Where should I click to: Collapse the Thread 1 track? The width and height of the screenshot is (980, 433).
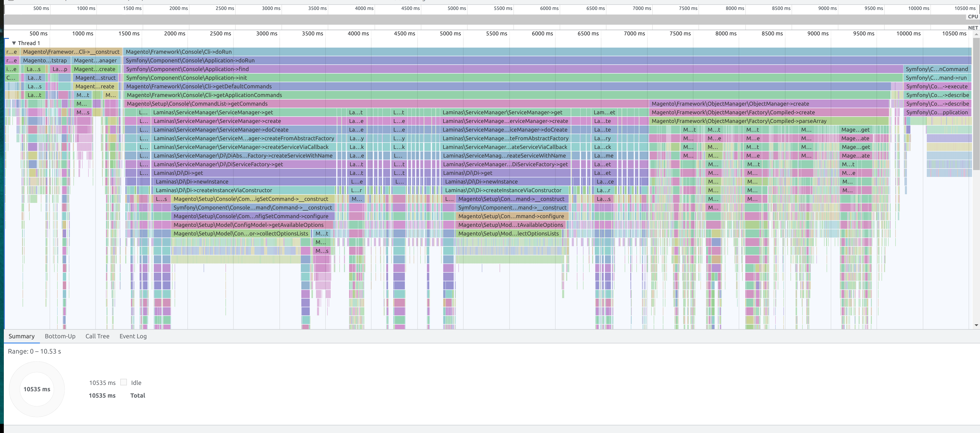(x=14, y=43)
